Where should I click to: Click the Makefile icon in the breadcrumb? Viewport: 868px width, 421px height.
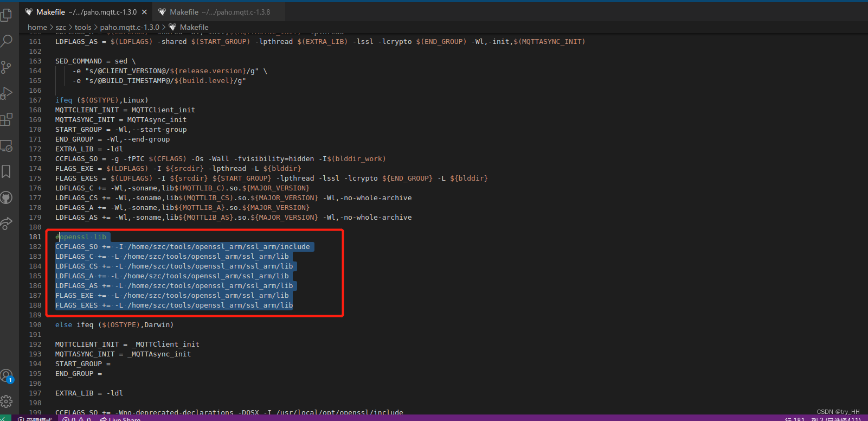tap(172, 27)
